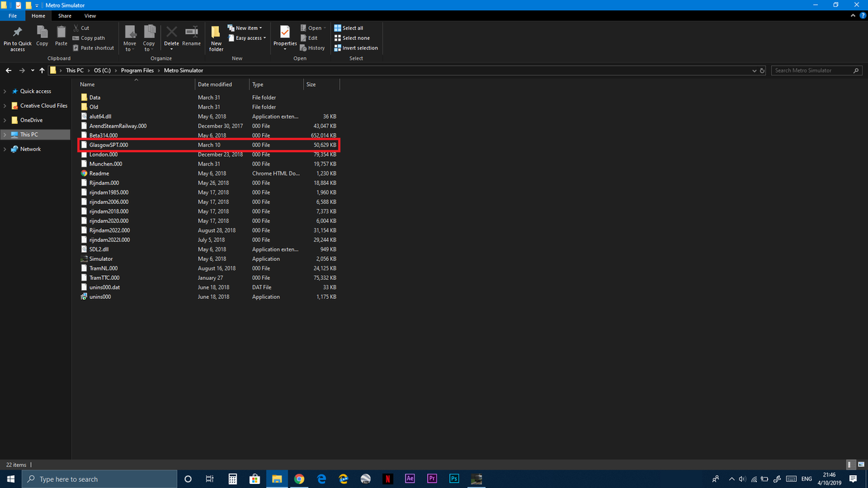Viewport: 868px width, 488px height.
Task: Expand Creative Cloud Files tree node
Action: point(5,106)
